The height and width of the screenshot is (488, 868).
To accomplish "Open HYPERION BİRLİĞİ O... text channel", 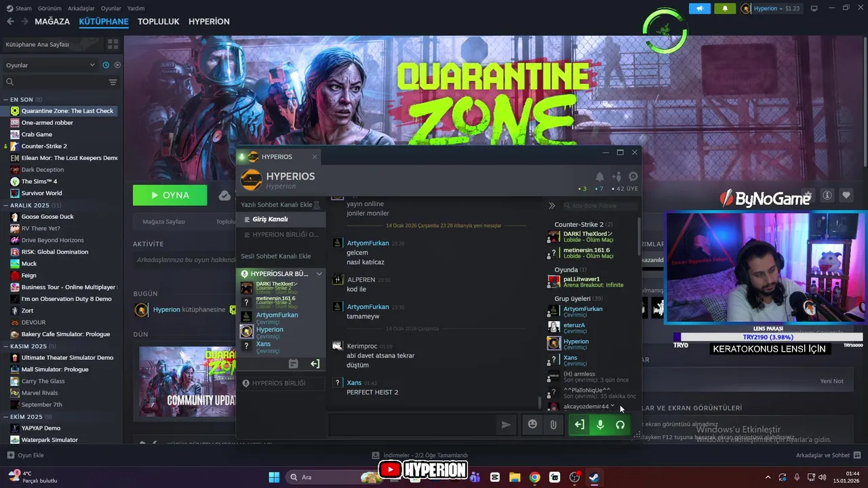I will (x=281, y=235).
